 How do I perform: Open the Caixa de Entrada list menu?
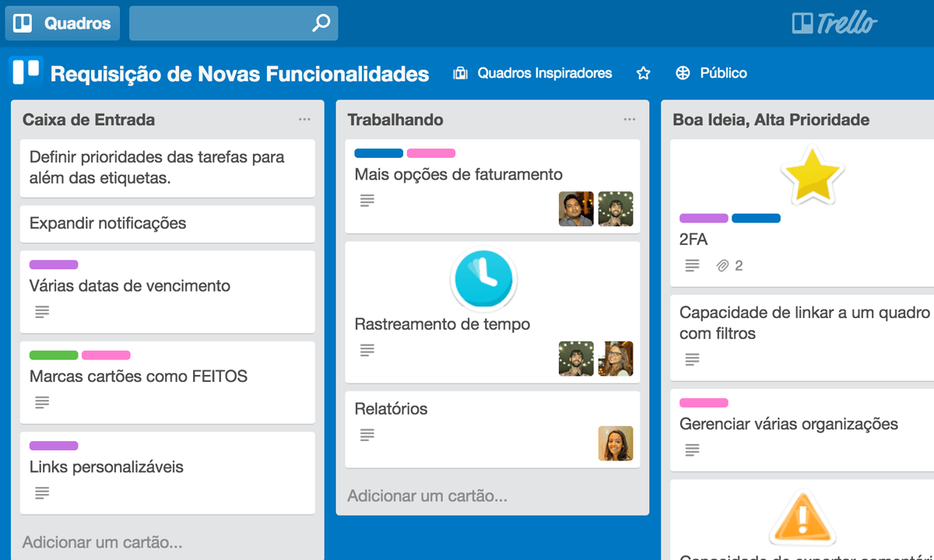pos(304,119)
